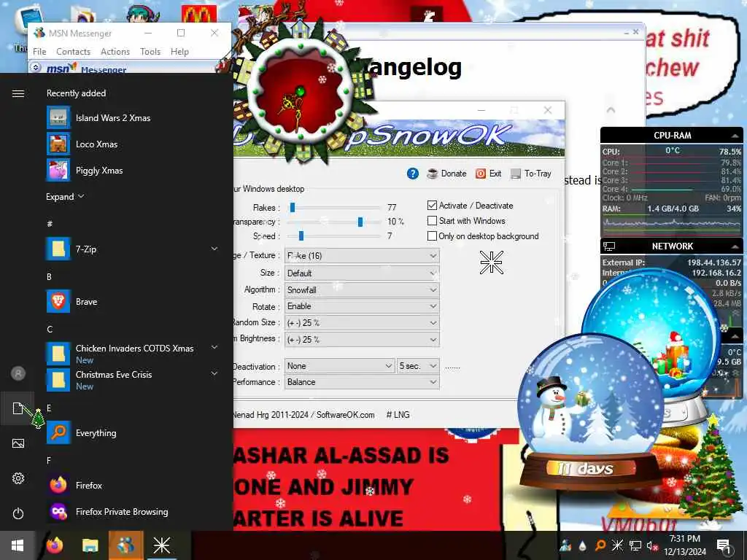Switch to DesktopSnowOK taskbar snowflake button

(161, 545)
